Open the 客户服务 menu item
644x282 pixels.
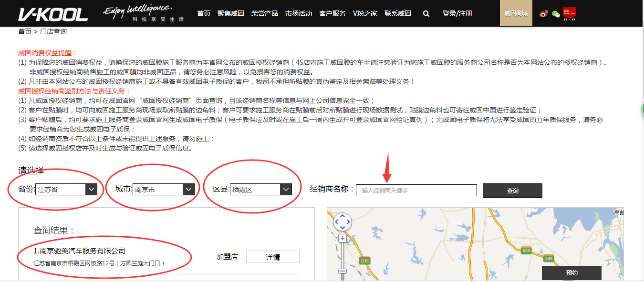coord(332,13)
